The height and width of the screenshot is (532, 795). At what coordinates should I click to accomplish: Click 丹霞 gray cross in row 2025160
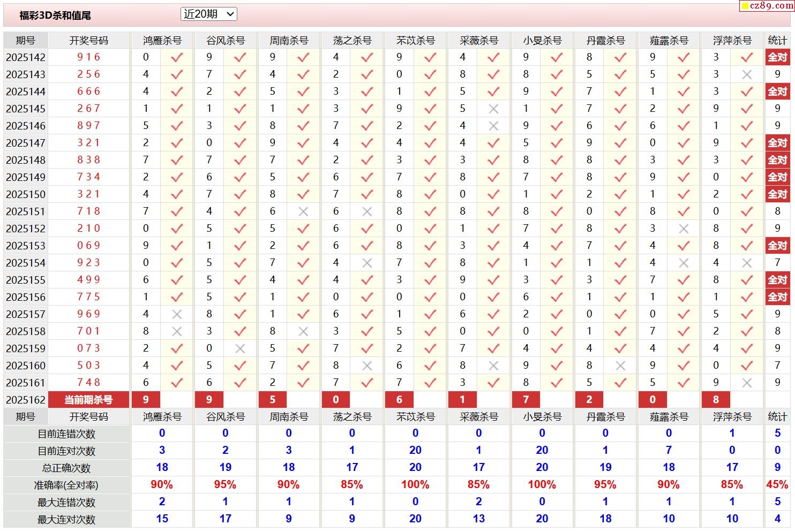(620, 366)
